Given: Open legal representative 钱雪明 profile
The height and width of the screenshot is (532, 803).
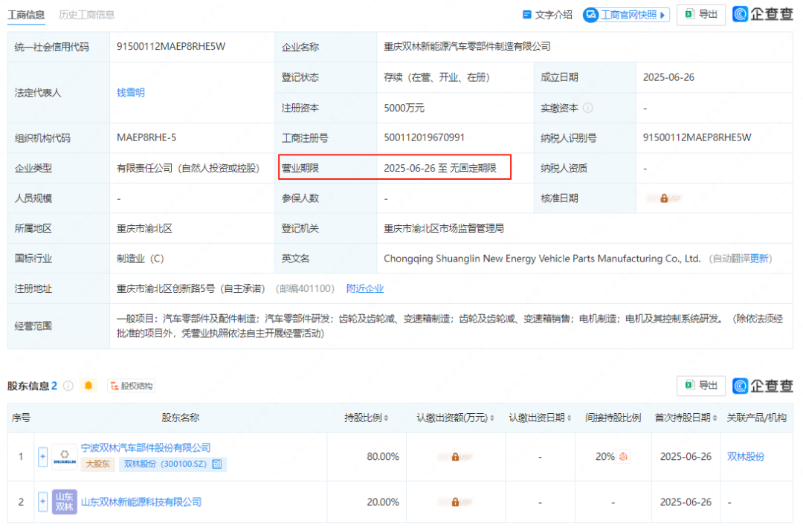Looking at the screenshot, I should pos(131,93).
